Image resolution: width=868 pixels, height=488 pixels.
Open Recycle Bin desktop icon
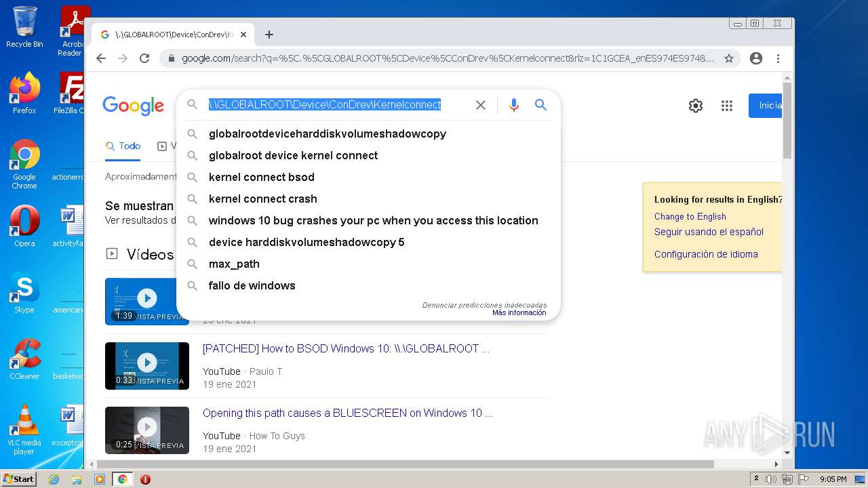pos(24,27)
